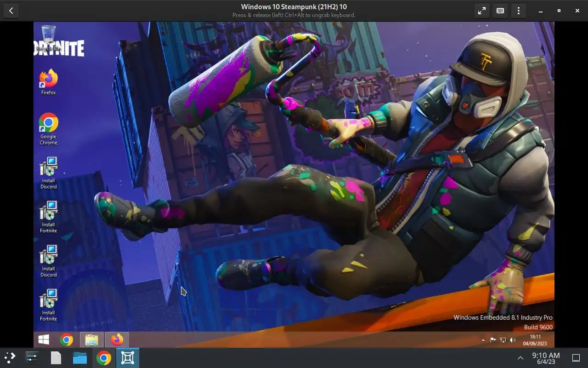
Task: Expand the host system tray arrow
Action: point(520,358)
